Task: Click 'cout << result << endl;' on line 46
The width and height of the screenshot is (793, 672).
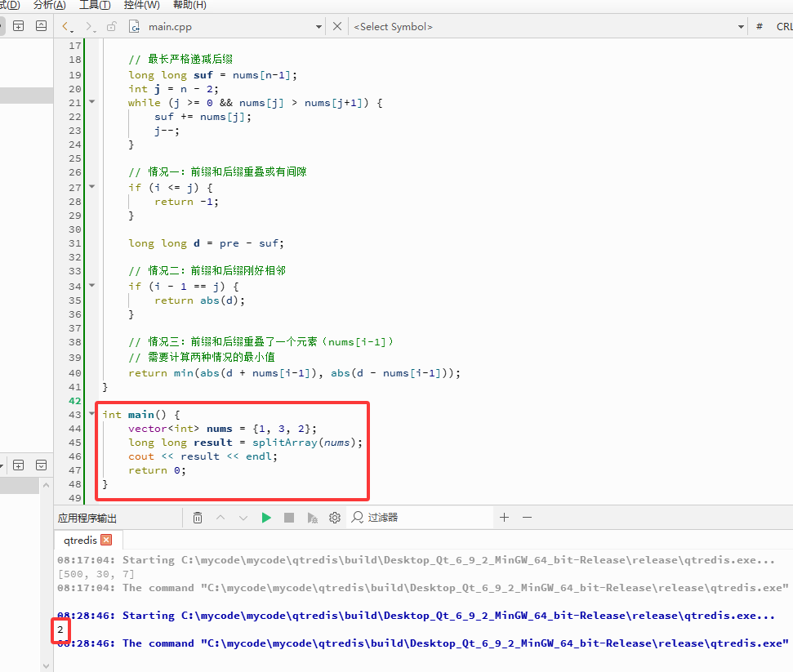Action: (203, 456)
